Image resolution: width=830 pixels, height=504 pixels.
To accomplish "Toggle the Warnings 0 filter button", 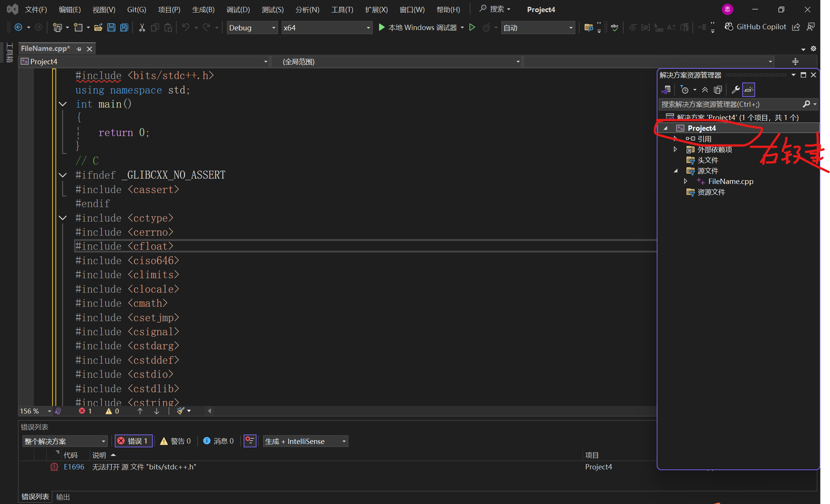I will click(176, 441).
